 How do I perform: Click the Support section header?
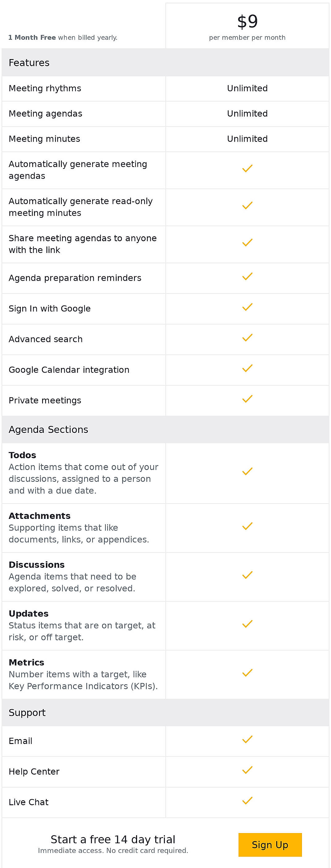27,713
